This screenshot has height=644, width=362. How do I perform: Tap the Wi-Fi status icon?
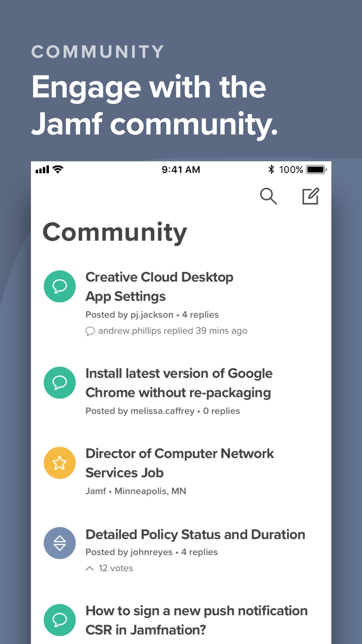tap(58, 169)
